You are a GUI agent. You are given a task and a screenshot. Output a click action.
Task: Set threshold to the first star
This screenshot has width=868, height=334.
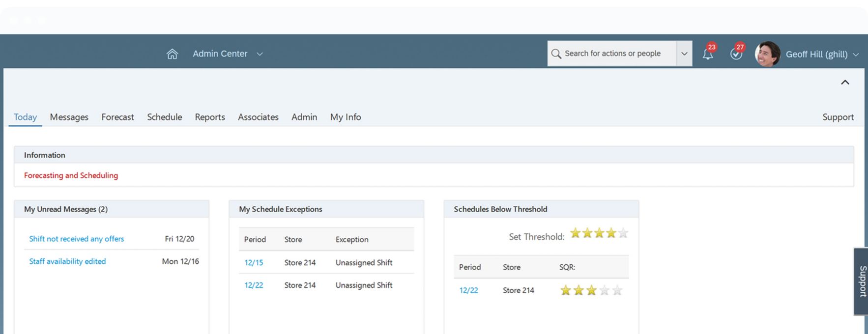click(x=576, y=233)
